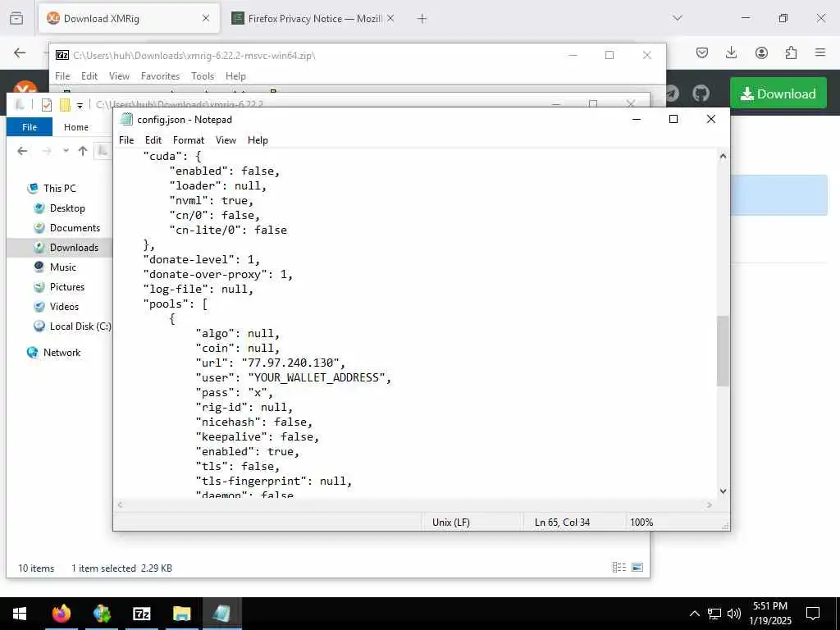840x630 pixels.
Task: Open Firefox account icon
Action: pos(761,52)
